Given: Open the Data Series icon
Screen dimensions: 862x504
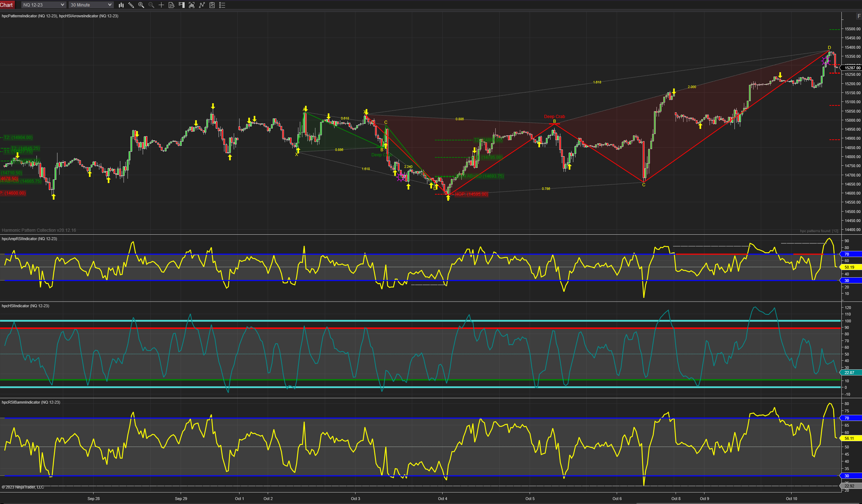Looking at the screenshot, I should pos(192,5).
